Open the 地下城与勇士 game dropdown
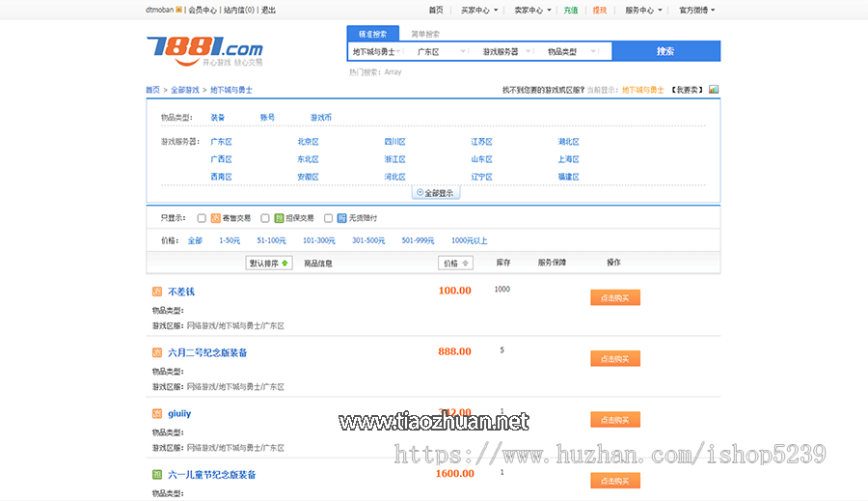 click(377, 51)
